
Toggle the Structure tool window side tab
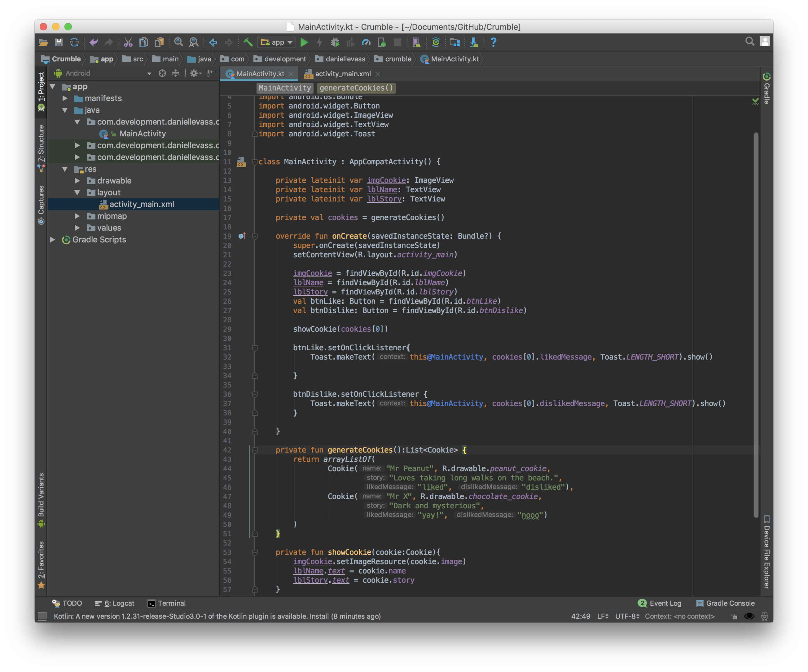coord(41,148)
